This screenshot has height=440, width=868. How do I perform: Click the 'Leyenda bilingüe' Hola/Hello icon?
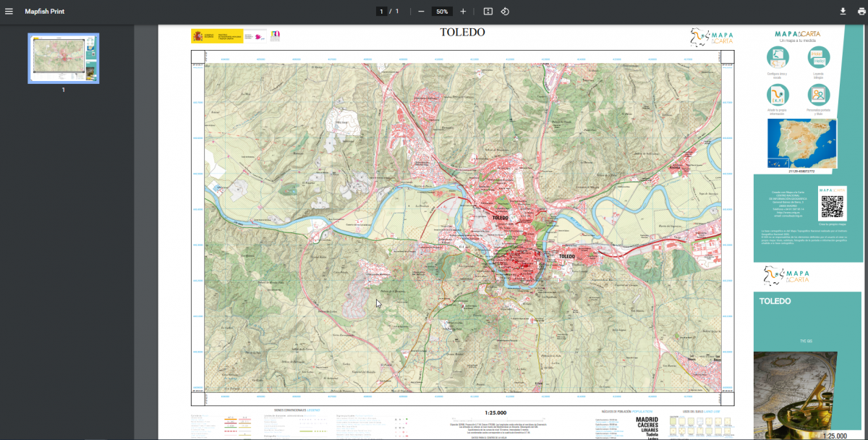click(818, 57)
